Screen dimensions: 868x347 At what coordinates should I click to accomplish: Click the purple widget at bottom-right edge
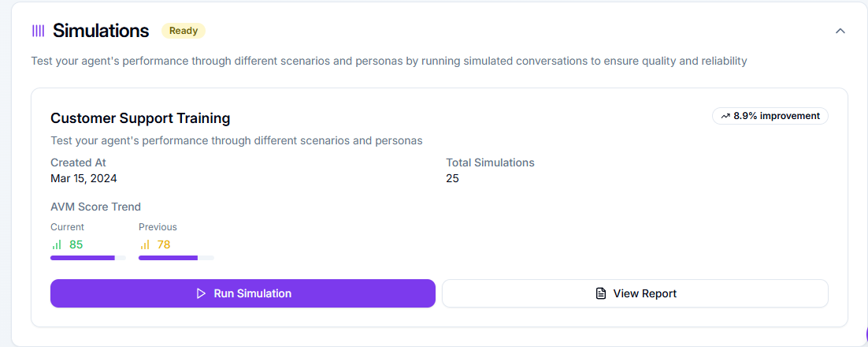(x=865, y=334)
